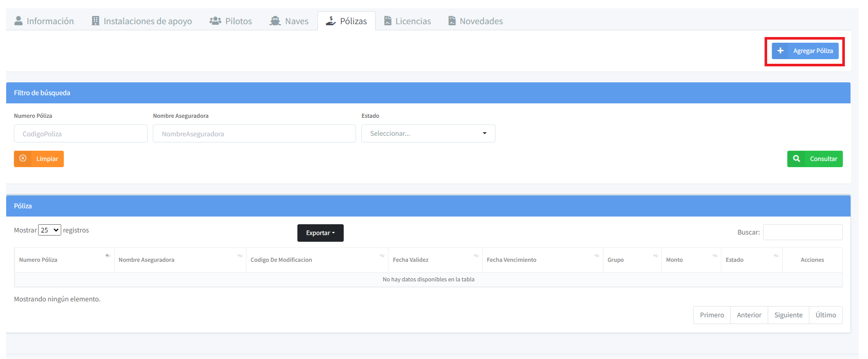Sort table by Fecha Validez arrows
This screenshot has width=868, height=359.
click(x=476, y=256)
